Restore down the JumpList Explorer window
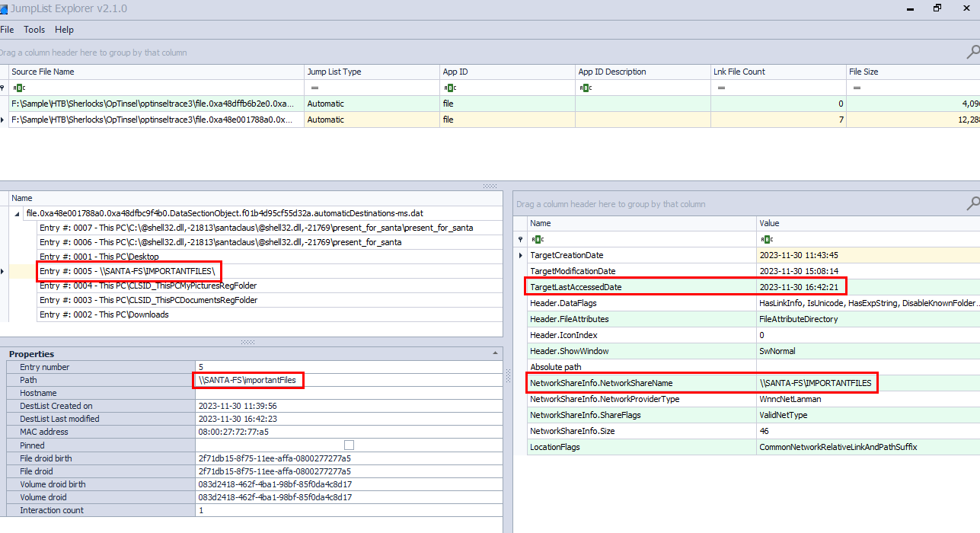This screenshot has height=533, width=980. (x=937, y=8)
